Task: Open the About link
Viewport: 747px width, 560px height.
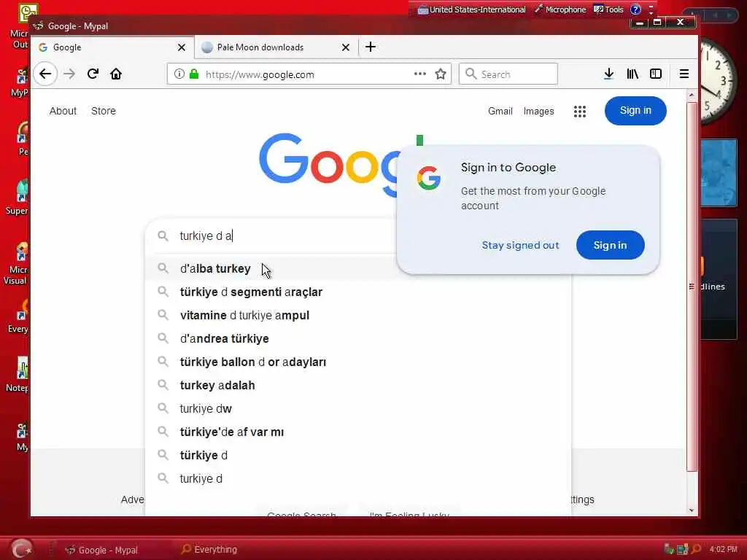Action: tap(63, 111)
